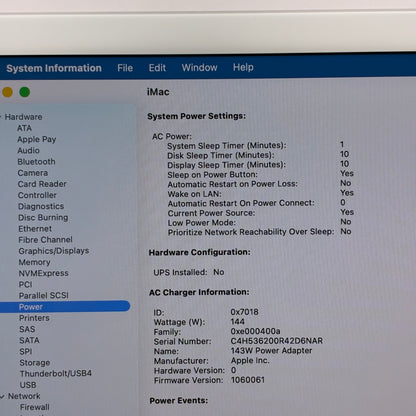
Task: Collapse the Hardware section in sidebar
Action: pyautogui.click(x=1, y=117)
